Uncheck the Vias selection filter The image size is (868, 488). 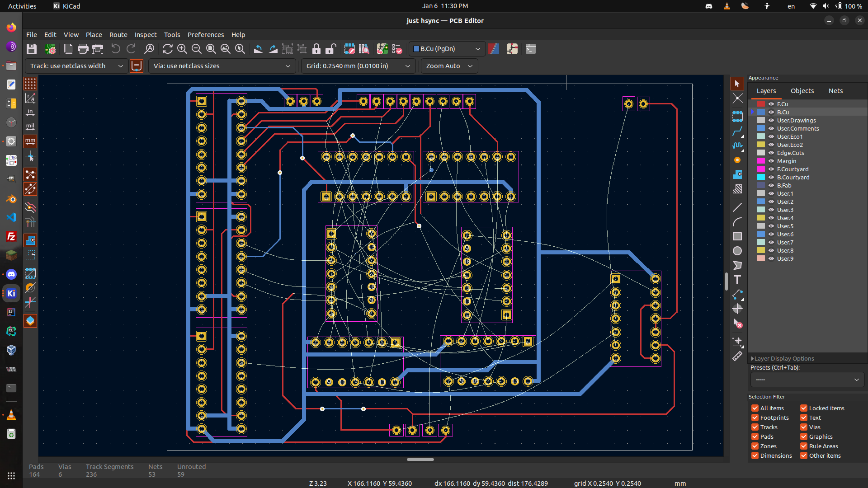click(804, 427)
